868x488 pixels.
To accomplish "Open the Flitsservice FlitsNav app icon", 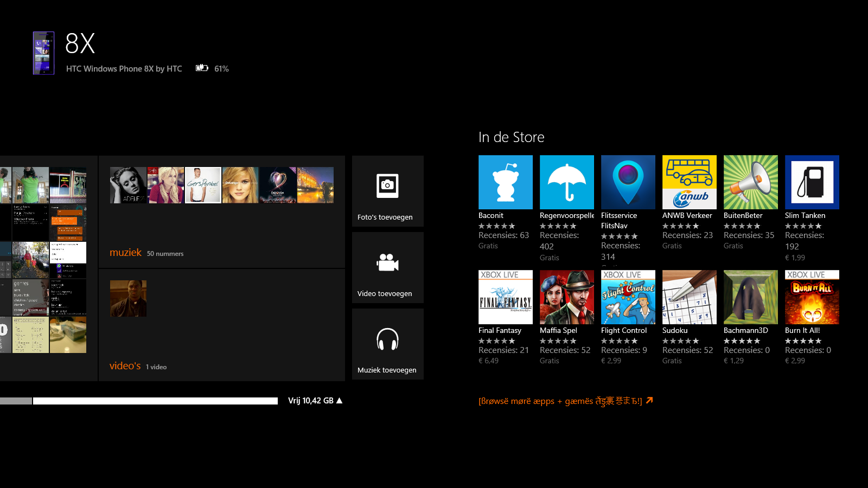I will click(x=628, y=182).
